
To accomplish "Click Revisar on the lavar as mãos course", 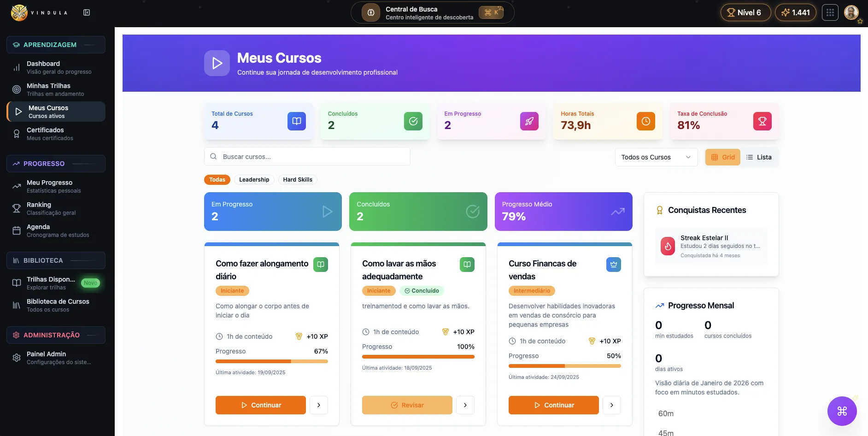I will pos(407,405).
